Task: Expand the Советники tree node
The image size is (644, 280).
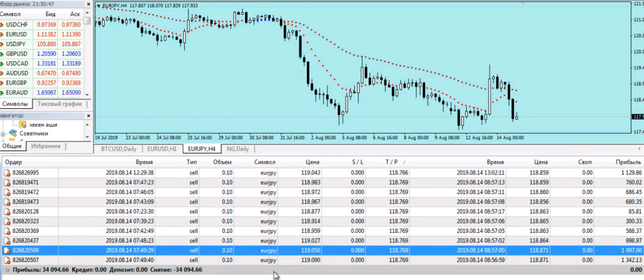Action: tap(3, 134)
